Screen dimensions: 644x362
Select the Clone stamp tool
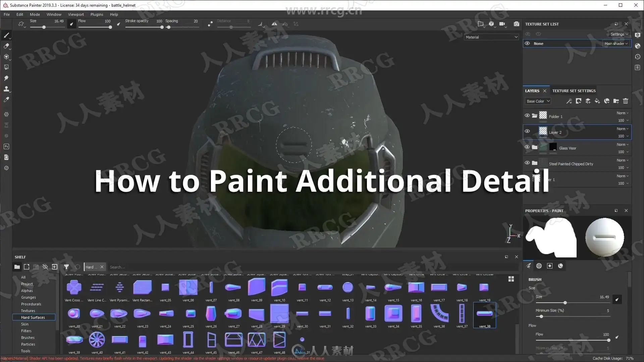click(x=6, y=89)
